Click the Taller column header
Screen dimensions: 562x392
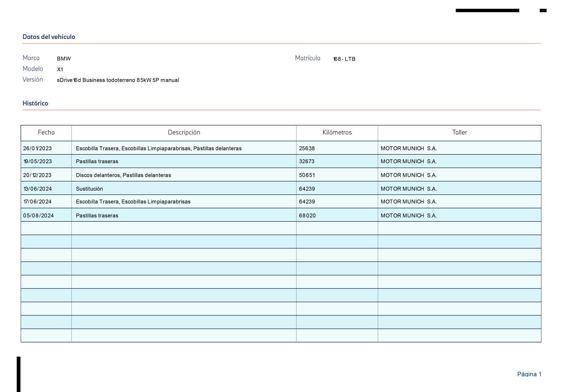(459, 133)
